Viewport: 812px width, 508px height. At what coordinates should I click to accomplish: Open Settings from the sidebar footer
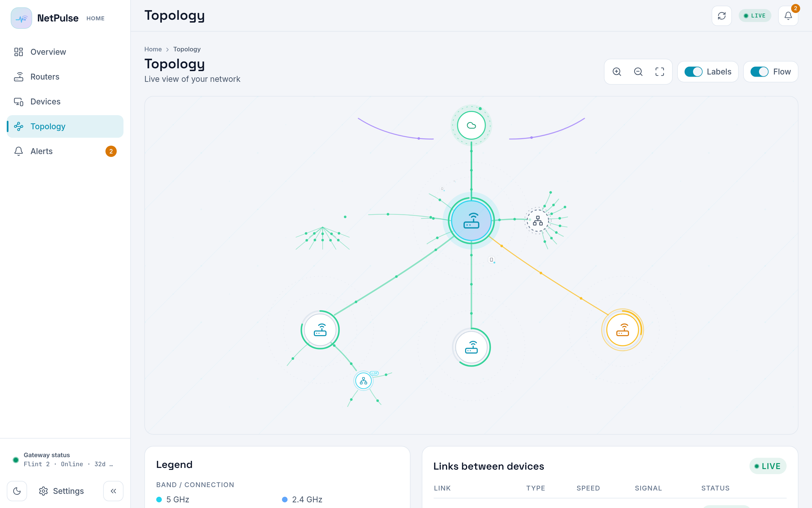tap(61, 491)
